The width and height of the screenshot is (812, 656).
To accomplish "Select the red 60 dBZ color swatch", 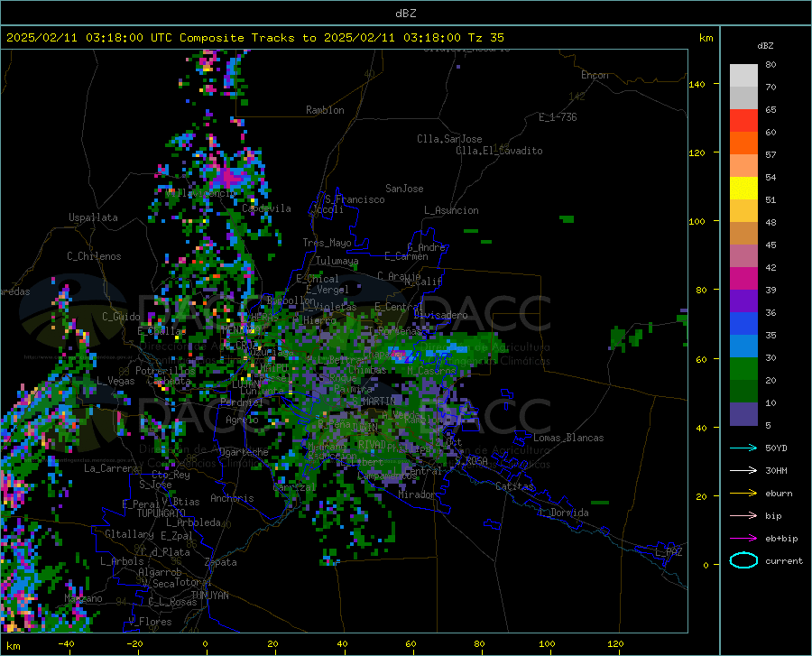I will click(x=743, y=121).
